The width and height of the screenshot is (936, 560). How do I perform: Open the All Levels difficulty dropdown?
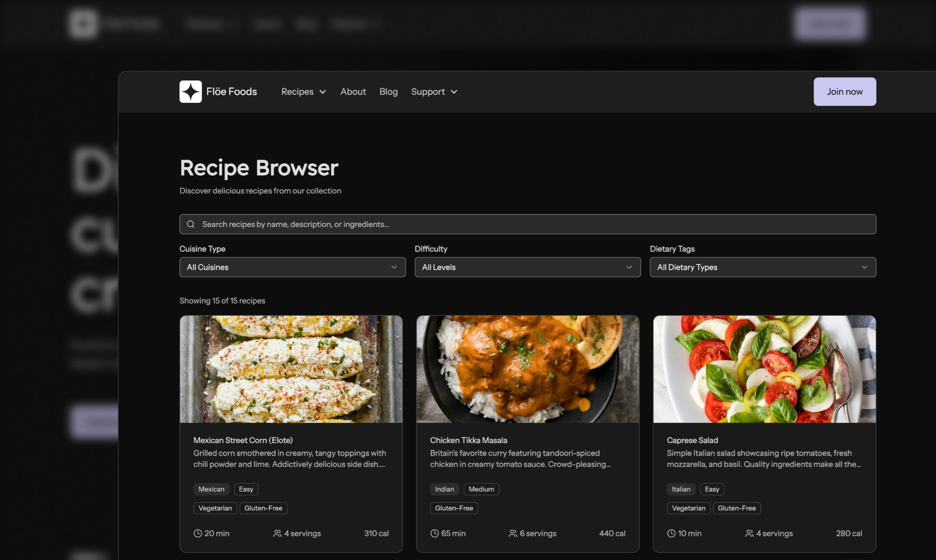527,267
